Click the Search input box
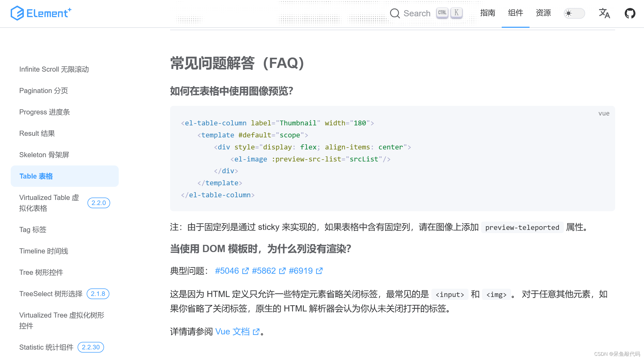This screenshot has height=359, width=644. point(417,13)
